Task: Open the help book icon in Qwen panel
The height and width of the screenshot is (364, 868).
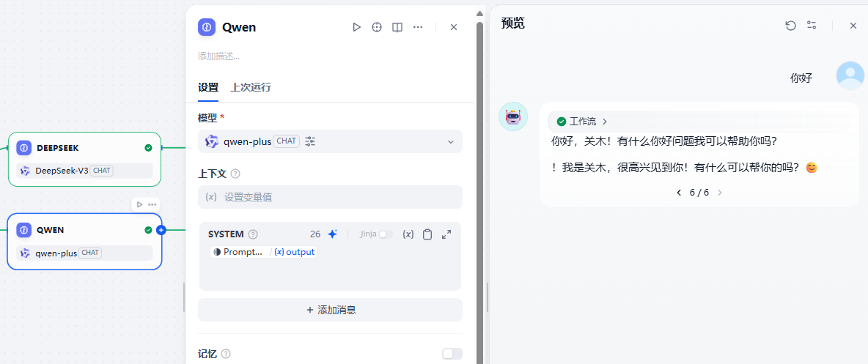Action: 397,27
